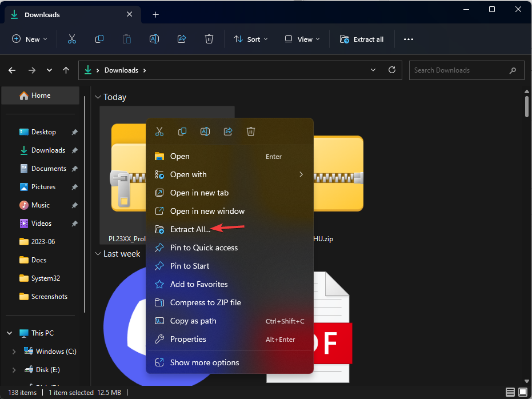This screenshot has height=399, width=532.
Task: Click the vertical scrollbar in the file pane
Action: point(526,106)
